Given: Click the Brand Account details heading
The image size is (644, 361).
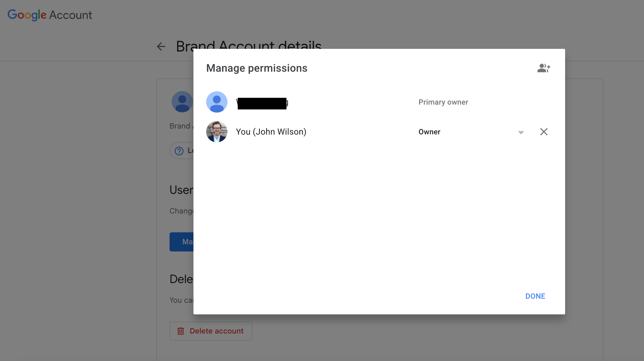Looking at the screenshot, I should tap(248, 46).
